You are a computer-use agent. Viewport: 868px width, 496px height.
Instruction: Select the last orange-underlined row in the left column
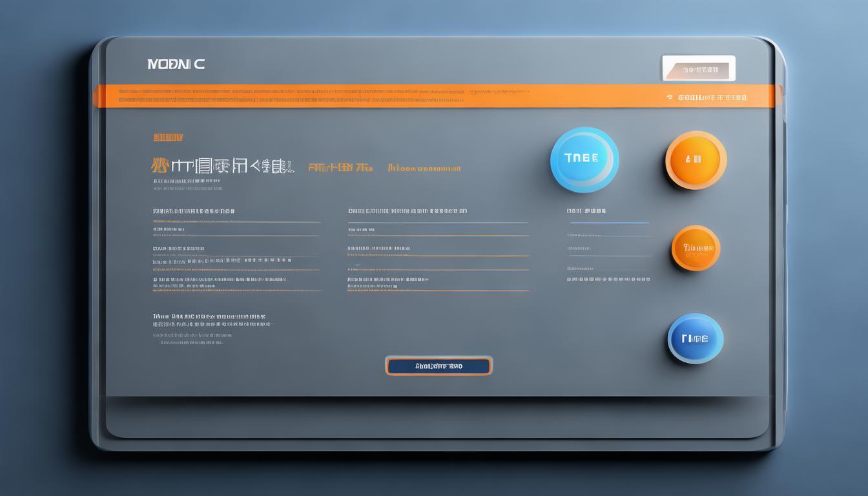pos(220,280)
